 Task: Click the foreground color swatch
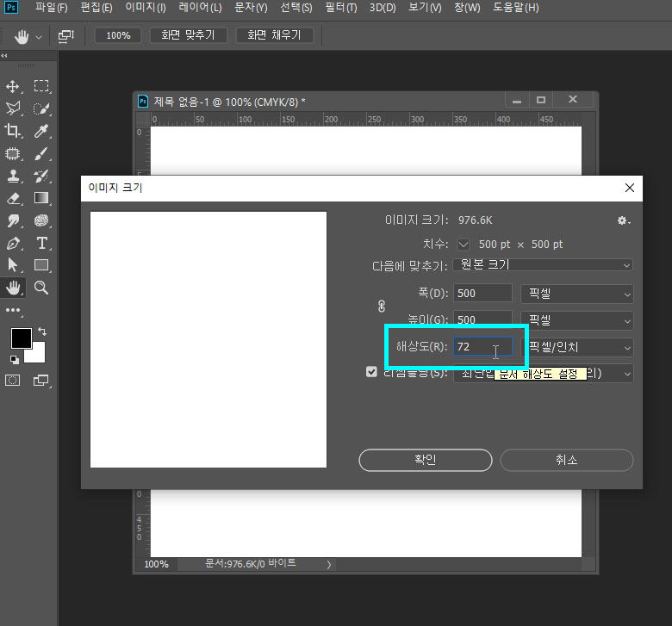22,338
